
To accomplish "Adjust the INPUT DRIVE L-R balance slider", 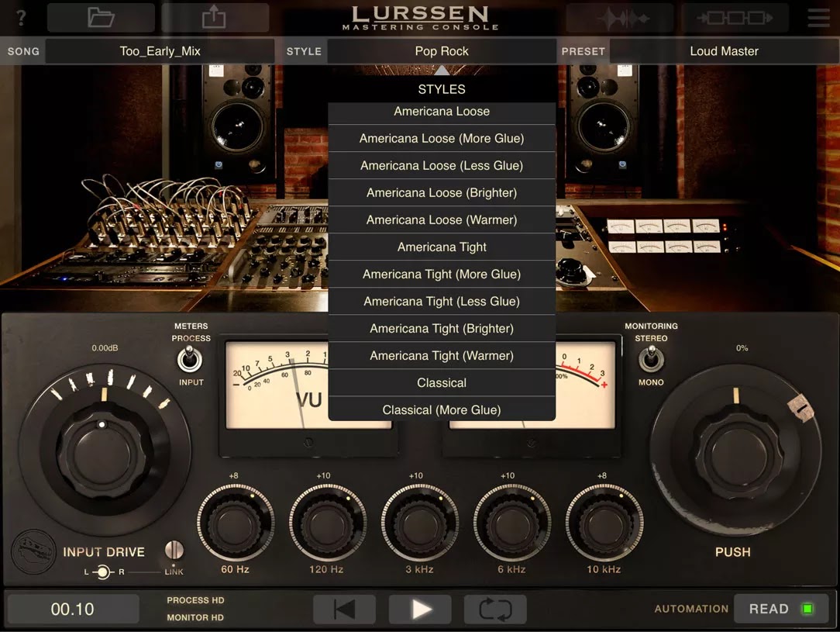I will tap(102, 572).
